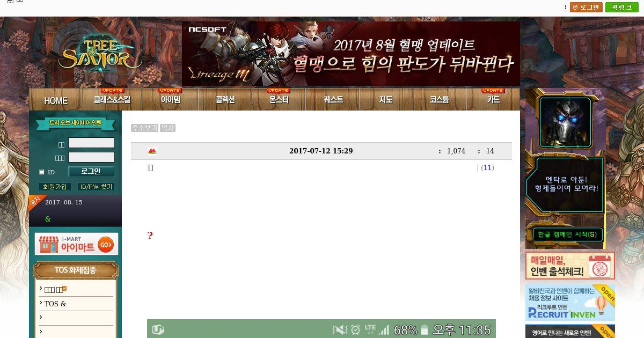Click the 엔타로 아둔! 형제들이여 모여라! ad panel
This screenshot has height=338, width=644.
tap(566, 184)
